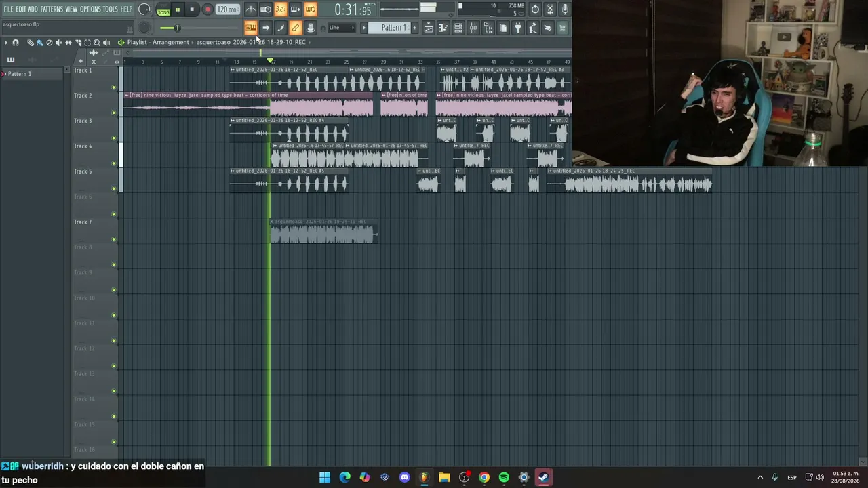Mute Track 1 using its green dot
Viewport: 868px width, 488px height.
(x=113, y=87)
